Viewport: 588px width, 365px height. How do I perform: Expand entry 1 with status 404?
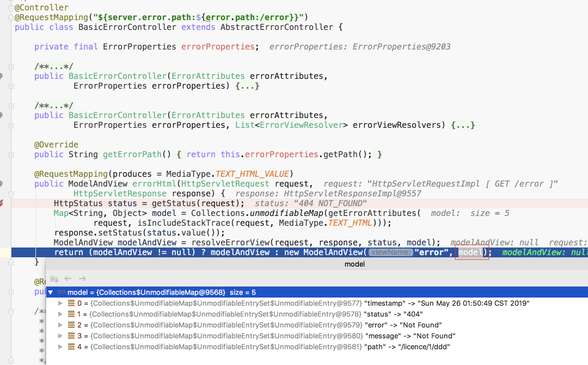pyautogui.click(x=60, y=314)
